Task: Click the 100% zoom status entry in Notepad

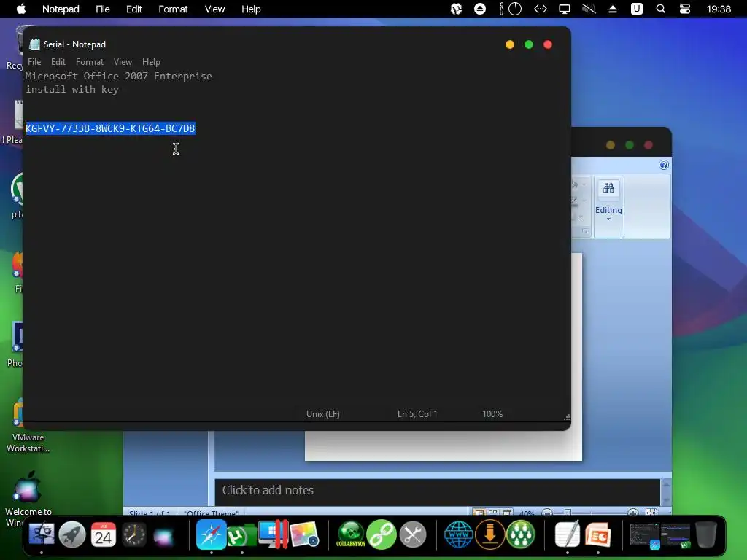Action: (x=492, y=414)
